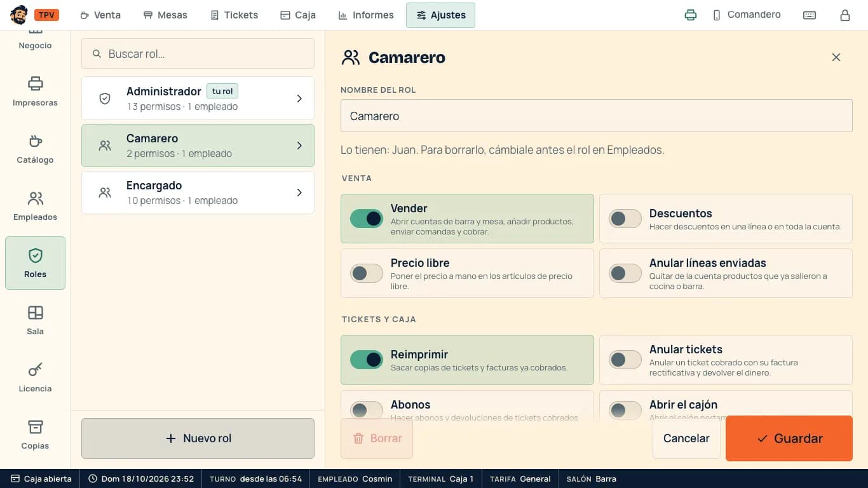The image size is (868, 488).
Task: Click the Cancelar button
Action: 686,438
